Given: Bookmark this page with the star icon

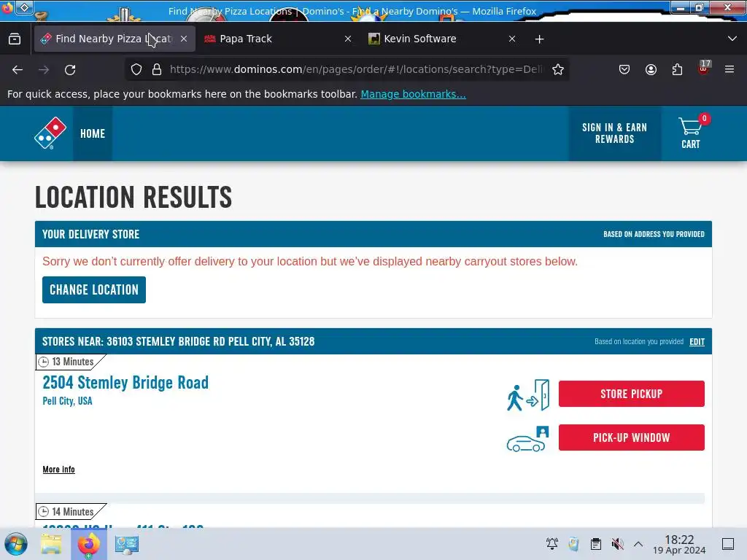Looking at the screenshot, I should point(558,69).
